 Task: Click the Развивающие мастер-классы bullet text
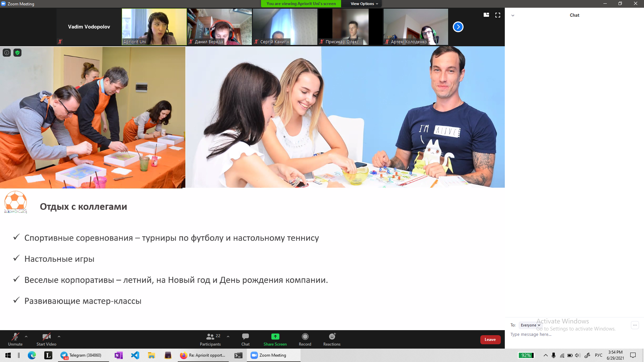click(83, 301)
